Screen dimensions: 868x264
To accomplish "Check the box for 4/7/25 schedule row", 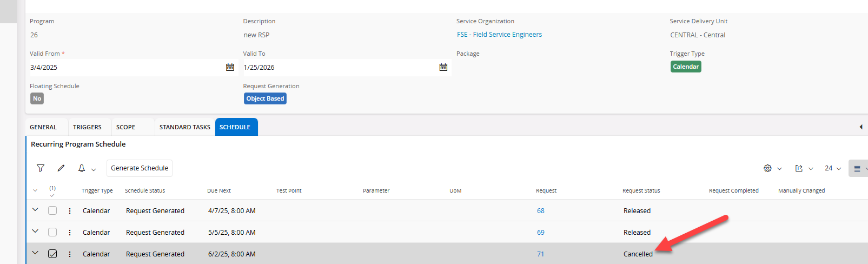I will pyautogui.click(x=52, y=210).
